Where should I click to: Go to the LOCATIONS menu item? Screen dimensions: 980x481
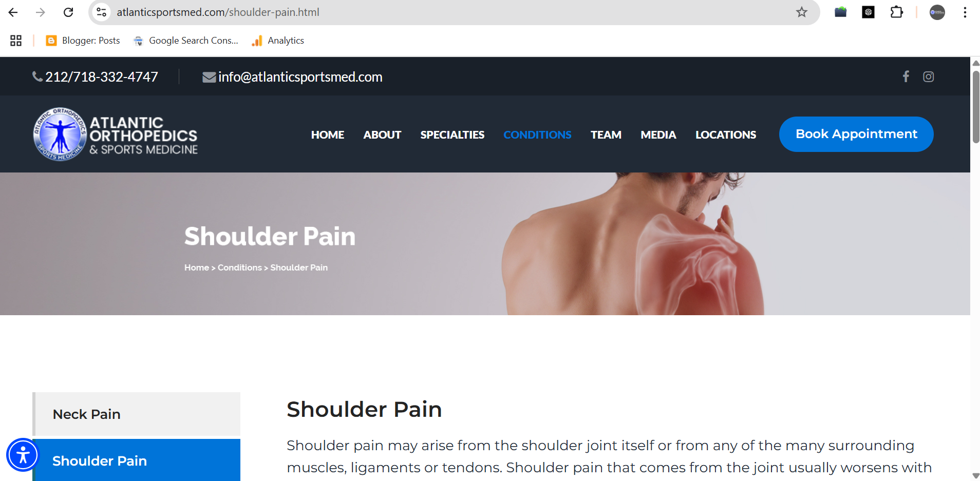coord(725,134)
